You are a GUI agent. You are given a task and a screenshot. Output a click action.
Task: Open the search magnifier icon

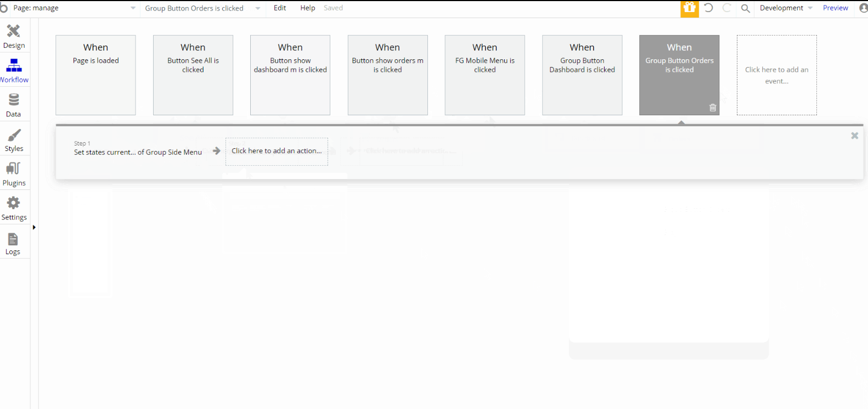(x=745, y=8)
